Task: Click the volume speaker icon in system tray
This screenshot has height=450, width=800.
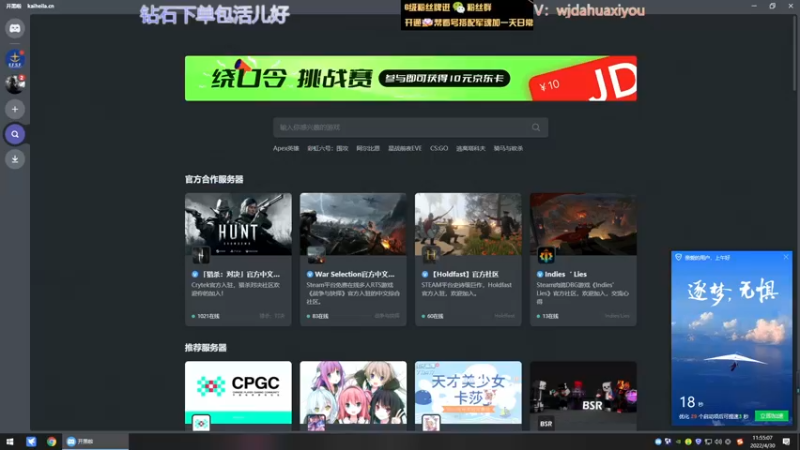Action: coord(718,441)
